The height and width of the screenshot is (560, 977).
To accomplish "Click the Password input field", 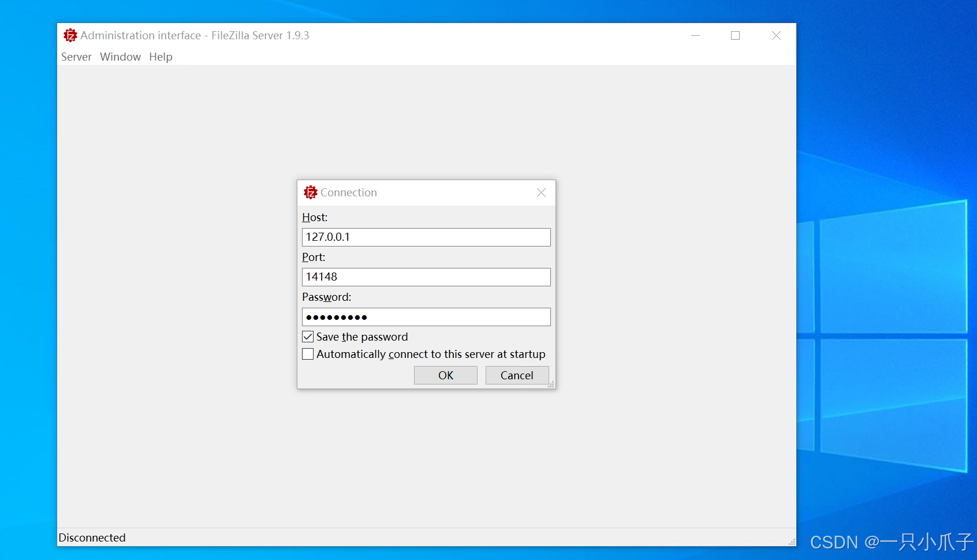I will (426, 317).
